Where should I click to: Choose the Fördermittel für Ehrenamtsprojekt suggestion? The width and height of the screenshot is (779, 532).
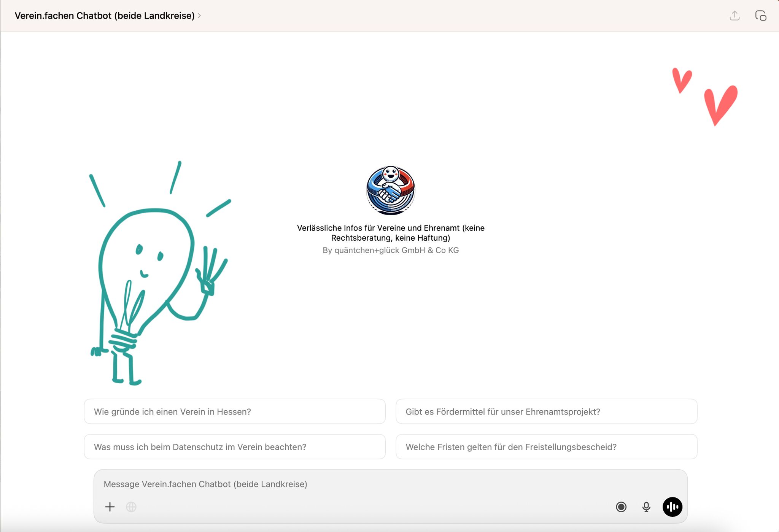coord(546,411)
